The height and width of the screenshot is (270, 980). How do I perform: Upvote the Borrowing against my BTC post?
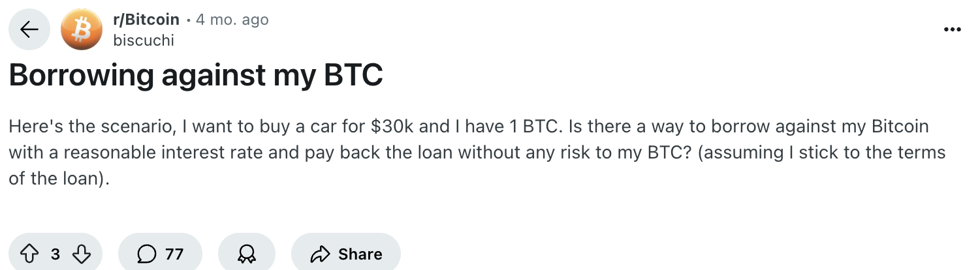[x=31, y=254]
